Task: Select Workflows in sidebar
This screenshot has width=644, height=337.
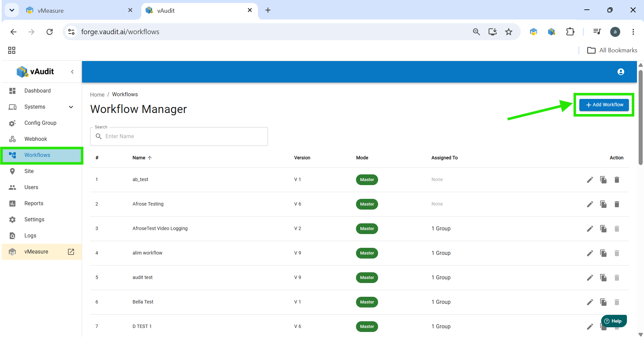Action: (x=42, y=155)
